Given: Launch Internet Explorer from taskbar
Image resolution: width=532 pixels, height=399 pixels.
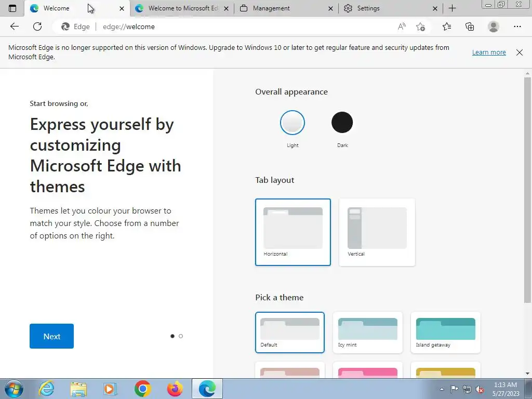Looking at the screenshot, I should pyautogui.click(x=46, y=389).
